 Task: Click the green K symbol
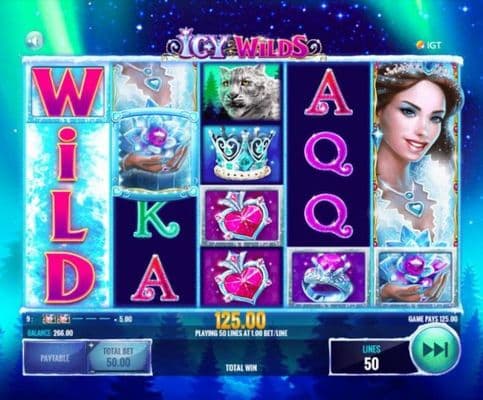click(155, 219)
